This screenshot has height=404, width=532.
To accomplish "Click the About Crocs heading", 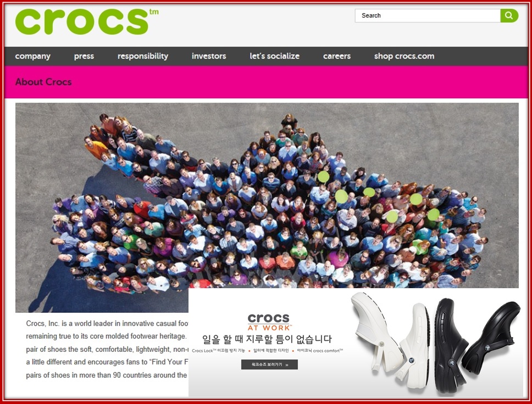I will point(43,82).
